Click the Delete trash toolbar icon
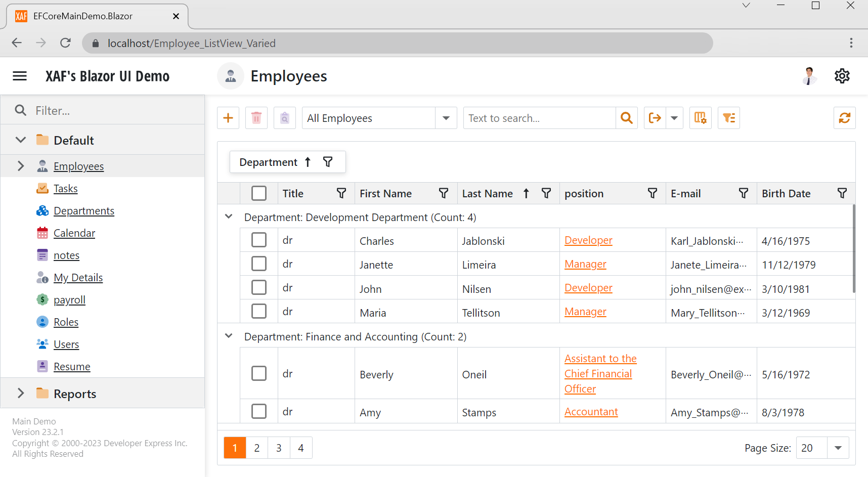The width and height of the screenshot is (868, 477). [x=256, y=118]
